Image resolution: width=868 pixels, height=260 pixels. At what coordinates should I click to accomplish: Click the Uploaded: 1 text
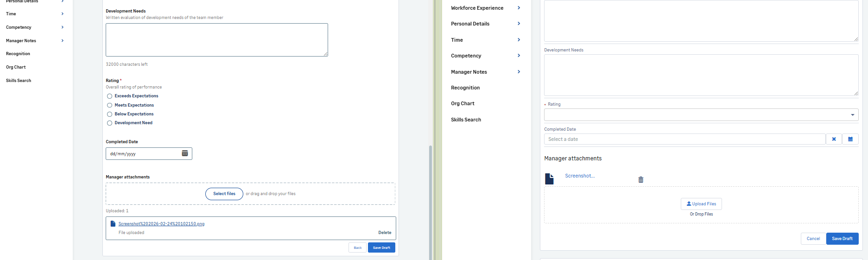tap(117, 211)
